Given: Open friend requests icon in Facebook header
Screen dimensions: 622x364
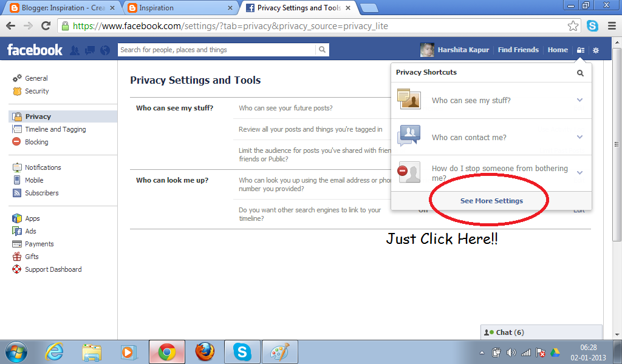Looking at the screenshot, I should pos(74,50).
